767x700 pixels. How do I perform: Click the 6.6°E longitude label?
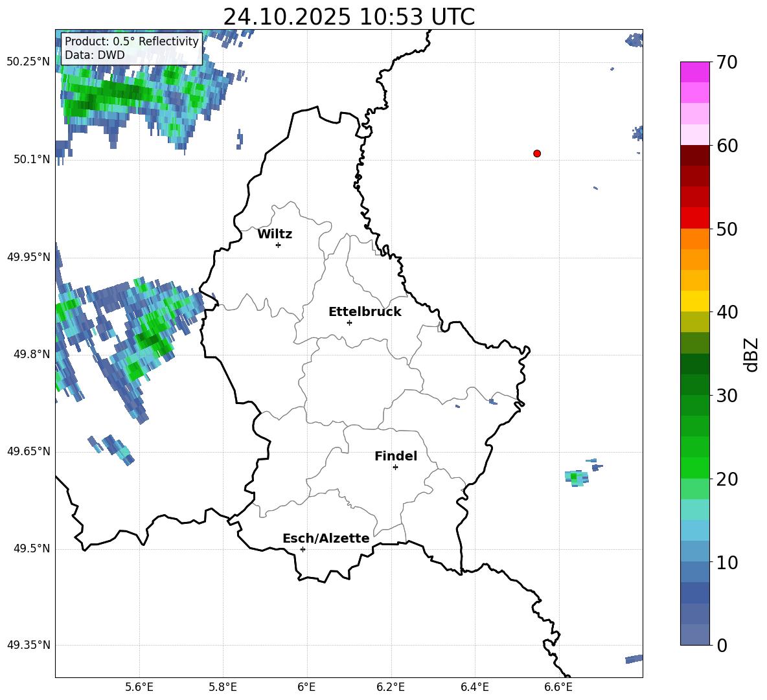pyautogui.click(x=558, y=687)
